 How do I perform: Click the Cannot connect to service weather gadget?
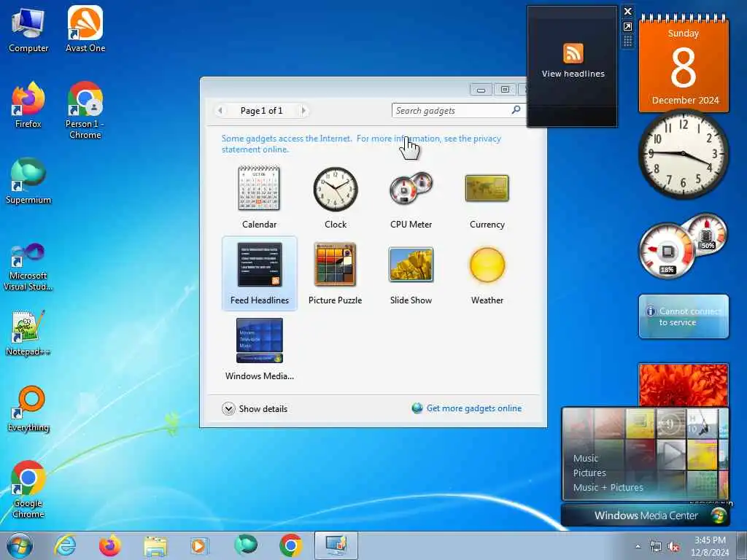pos(684,316)
